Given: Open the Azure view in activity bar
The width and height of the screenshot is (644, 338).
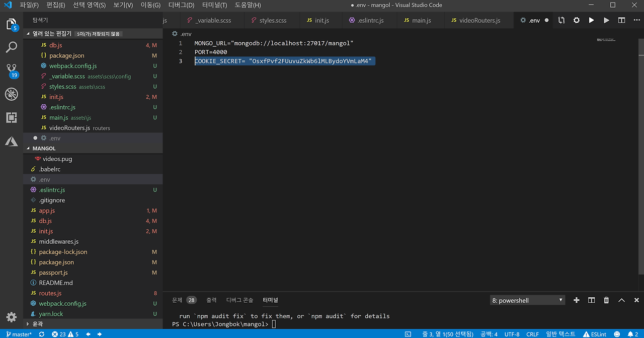Looking at the screenshot, I should point(11,142).
